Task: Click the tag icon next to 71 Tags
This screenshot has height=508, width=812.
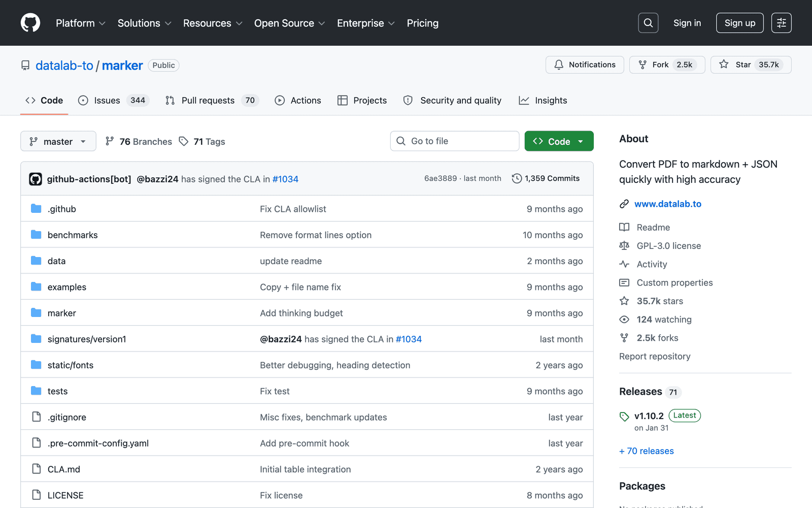Action: point(184,141)
